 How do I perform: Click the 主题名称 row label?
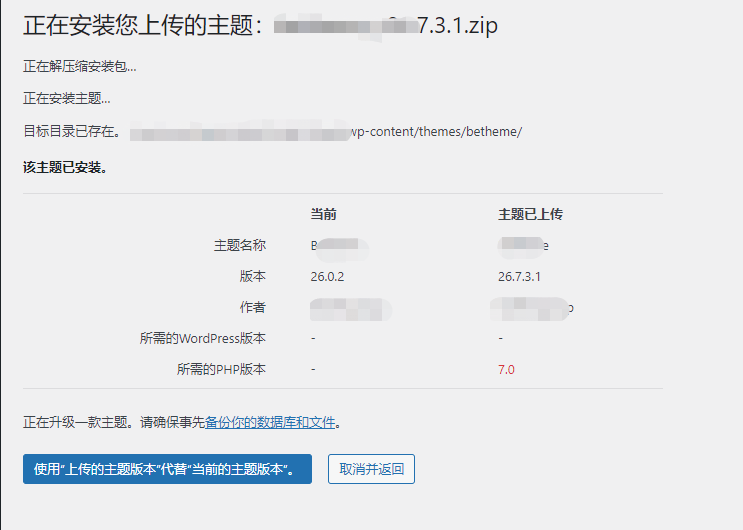[240, 245]
